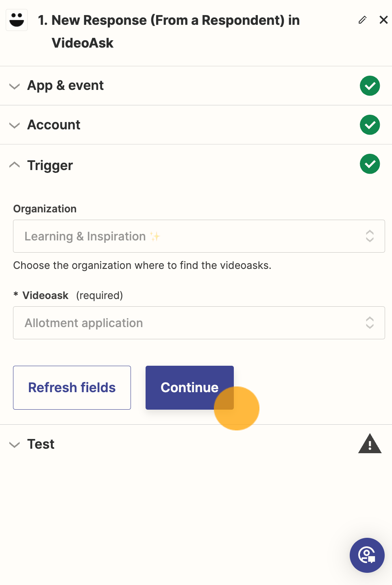Image resolution: width=392 pixels, height=585 pixels.
Task: Collapse the Trigger section chevron
Action: point(15,165)
